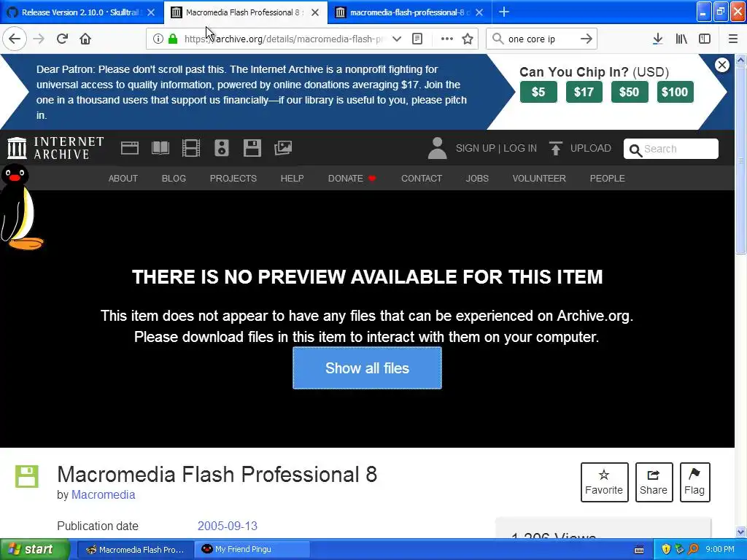Image resolution: width=747 pixels, height=560 pixels.
Task: Open the Library bookshelf icon
Action: 681,39
